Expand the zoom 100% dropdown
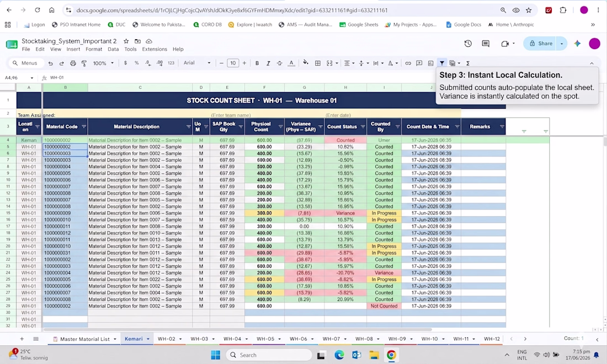This screenshot has width=607, height=364. [x=103, y=63]
